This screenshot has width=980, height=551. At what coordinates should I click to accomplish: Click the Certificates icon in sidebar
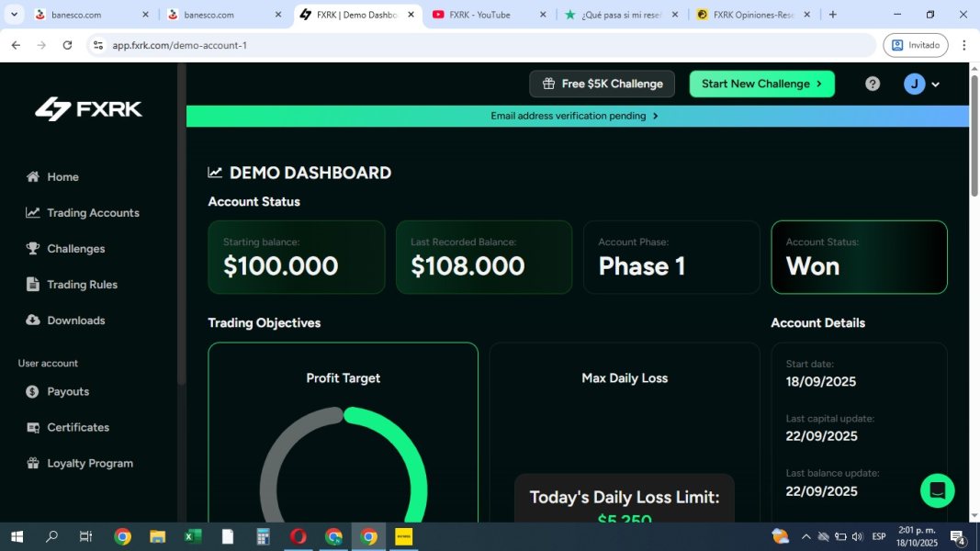point(32,427)
